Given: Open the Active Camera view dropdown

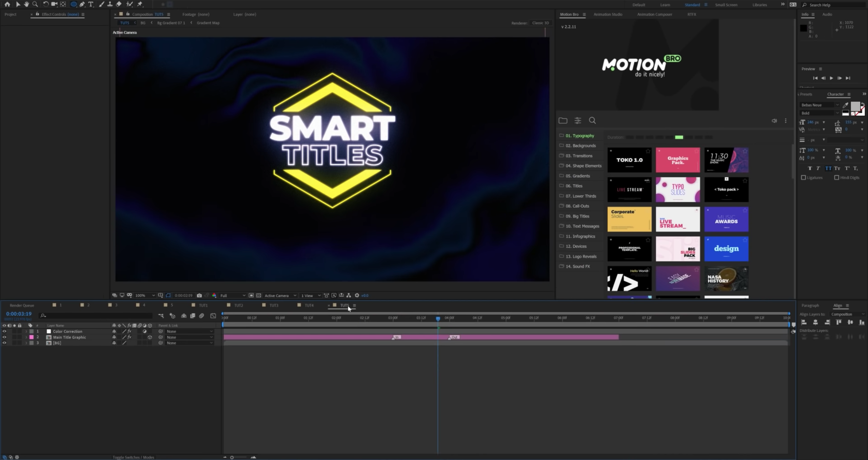Looking at the screenshot, I should 280,295.
